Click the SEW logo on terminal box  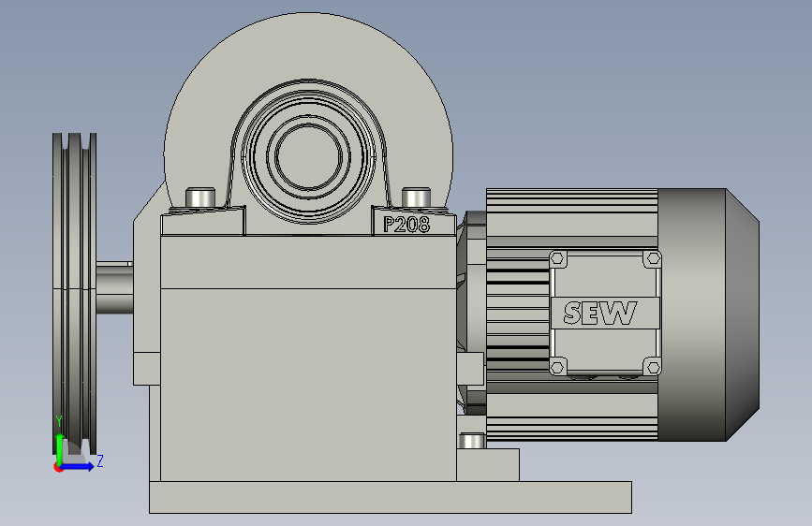click(600, 313)
